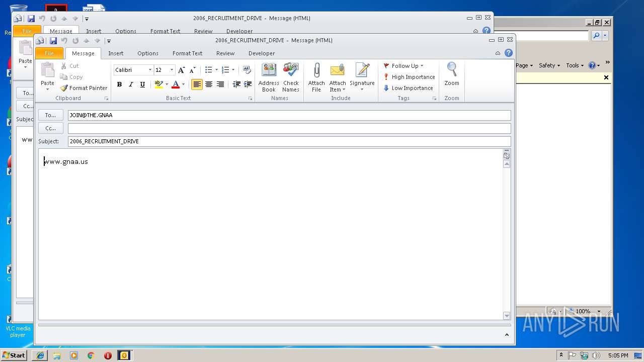Mark message as High Importance
The width and height of the screenshot is (644, 362).
409,77
